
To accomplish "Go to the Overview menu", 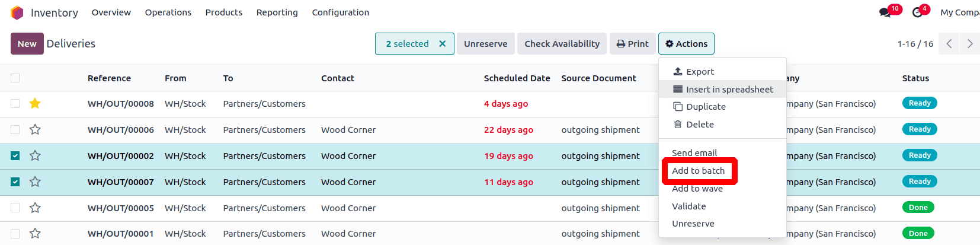I will tap(111, 12).
